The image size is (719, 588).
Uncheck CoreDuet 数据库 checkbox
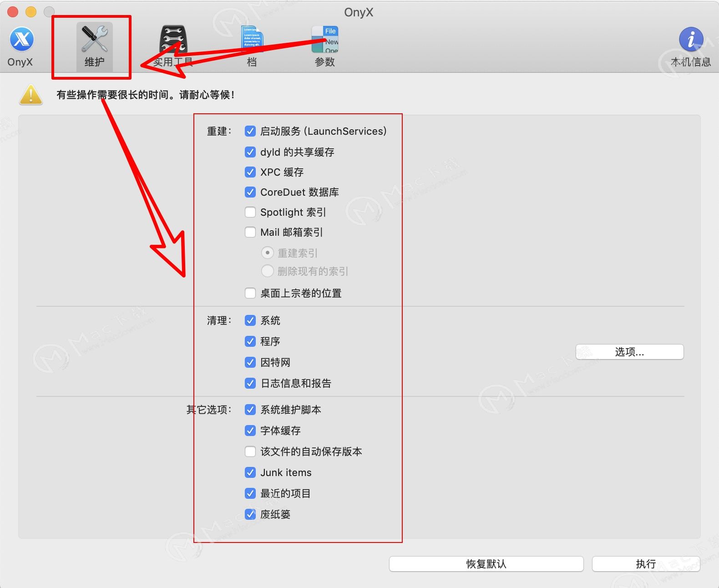pos(250,192)
